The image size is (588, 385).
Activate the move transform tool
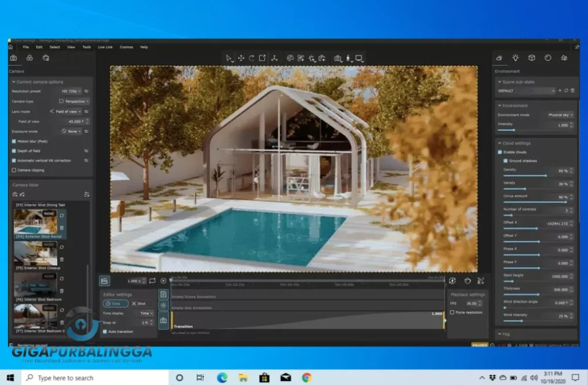point(241,58)
